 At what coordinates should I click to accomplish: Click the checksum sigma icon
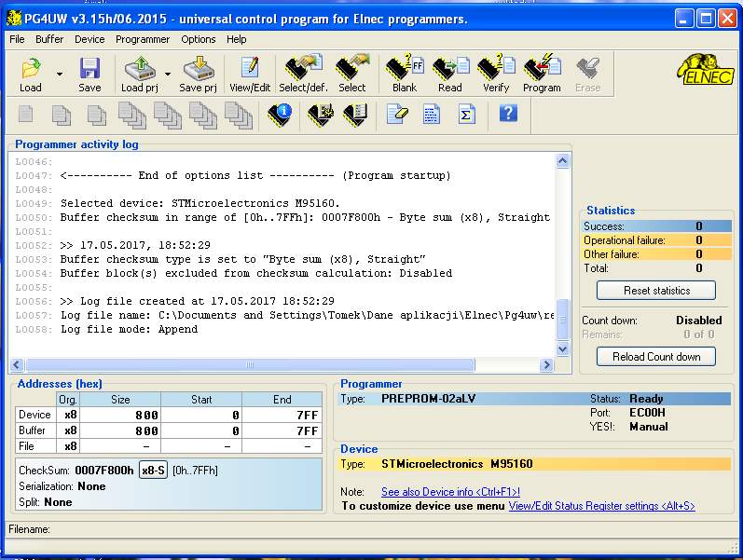[466, 115]
